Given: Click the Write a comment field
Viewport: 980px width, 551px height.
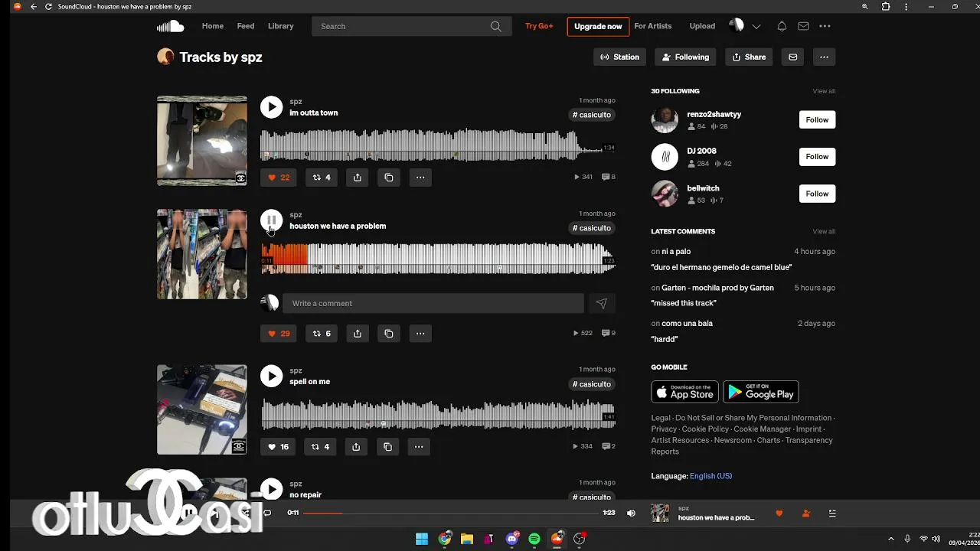Looking at the screenshot, I should tap(433, 304).
